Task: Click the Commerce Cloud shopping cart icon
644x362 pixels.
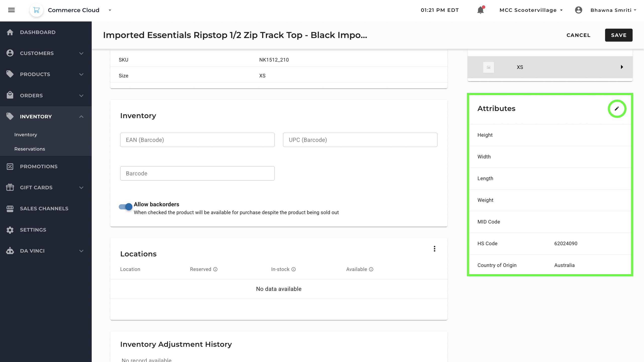Action: pos(36,10)
